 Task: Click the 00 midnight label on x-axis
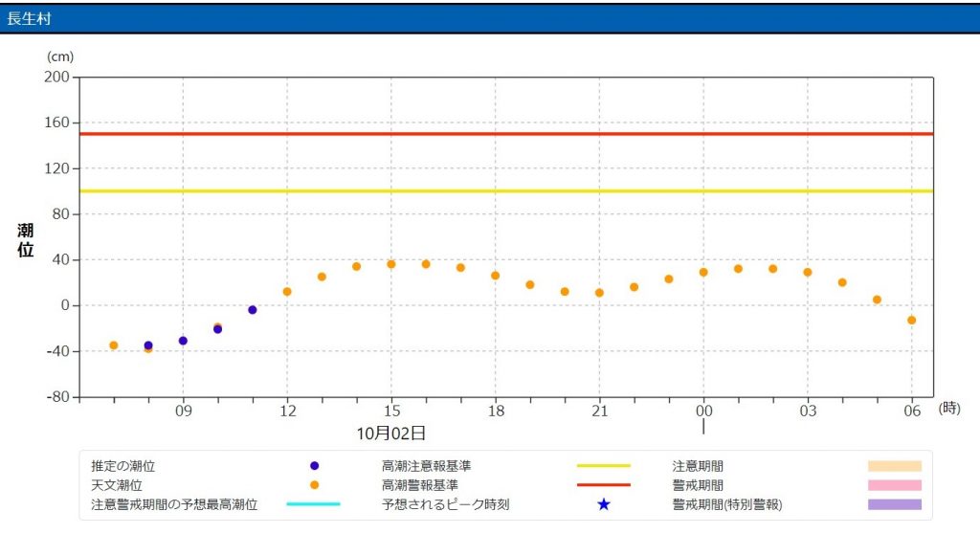(x=703, y=411)
